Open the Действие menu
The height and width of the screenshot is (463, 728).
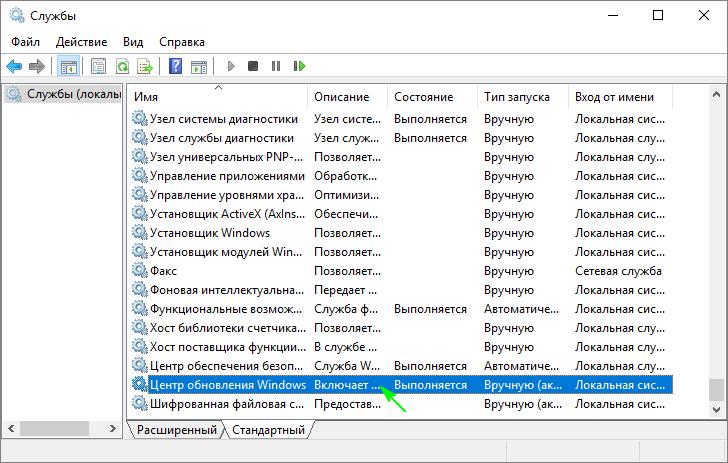point(80,42)
